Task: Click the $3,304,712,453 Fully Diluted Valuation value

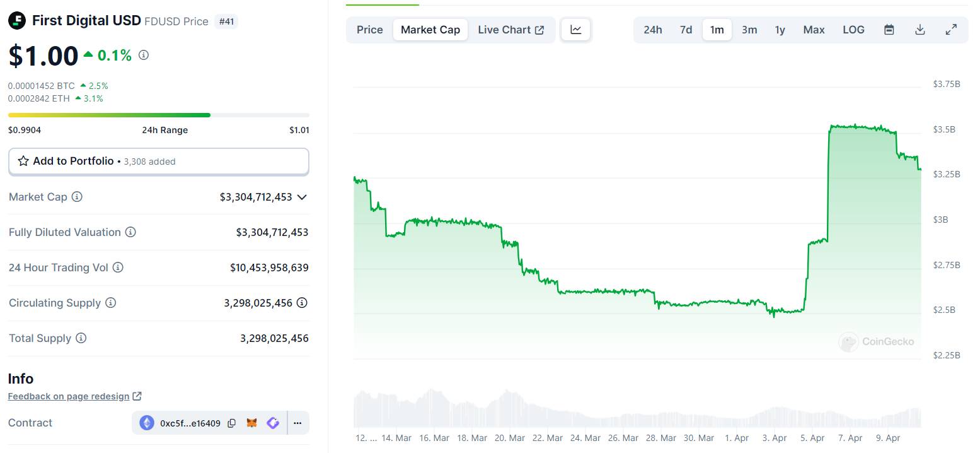Action: tap(272, 232)
